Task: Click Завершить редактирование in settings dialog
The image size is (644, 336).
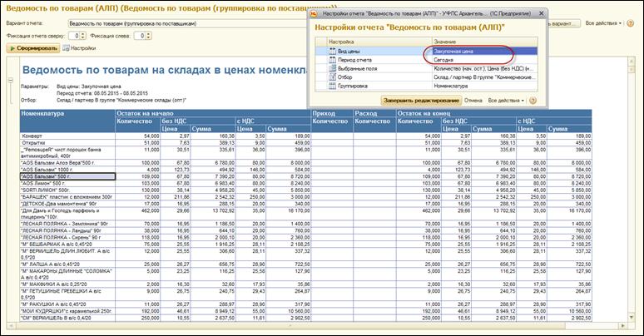Action: pos(421,101)
